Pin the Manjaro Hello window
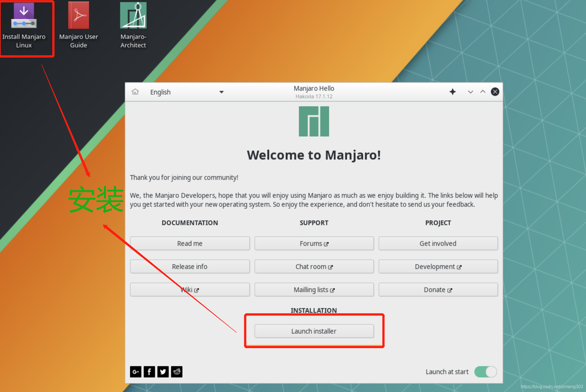 tap(452, 91)
